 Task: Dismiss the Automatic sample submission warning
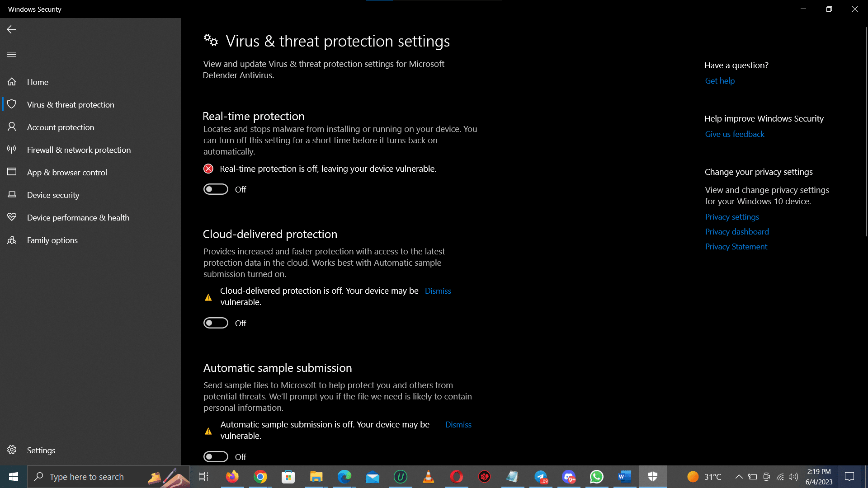tap(458, 425)
